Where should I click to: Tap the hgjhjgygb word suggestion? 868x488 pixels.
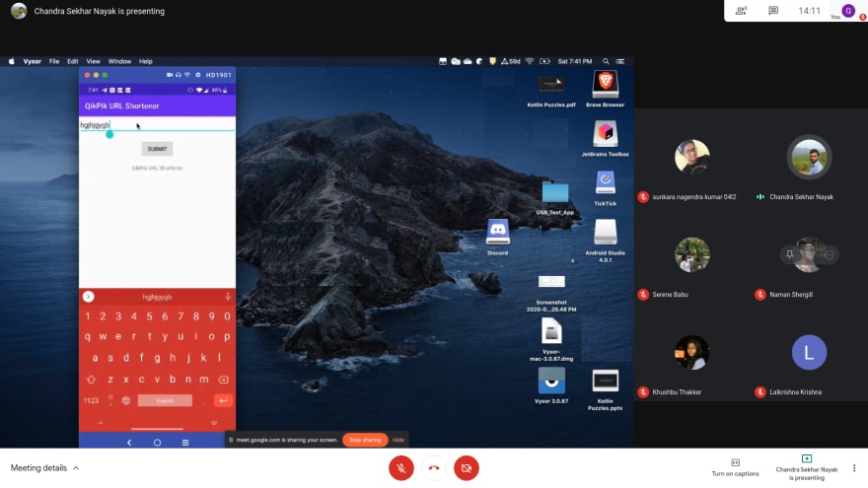(x=157, y=297)
